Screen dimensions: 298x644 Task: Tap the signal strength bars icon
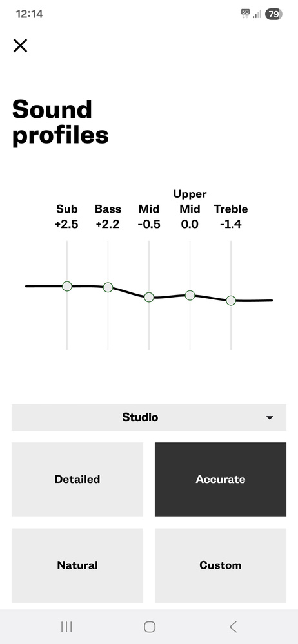tap(257, 14)
